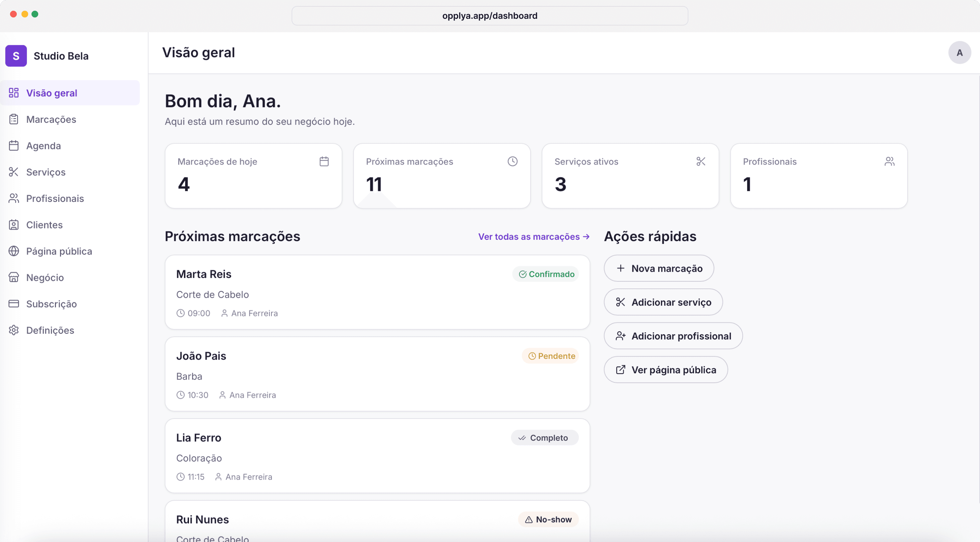Click clock icon on Próximas marcações stat card
The height and width of the screenshot is (542, 980).
tap(512, 161)
